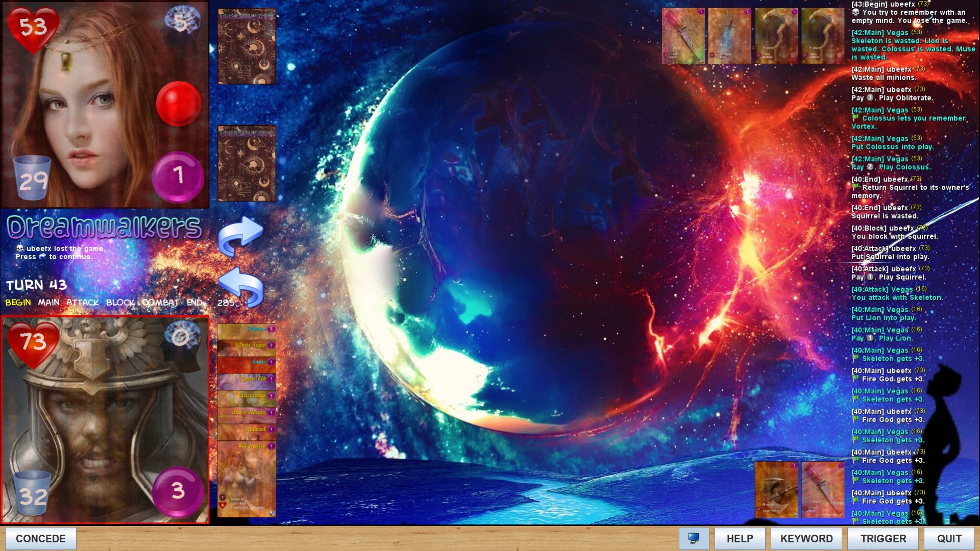980x551 pixels.
Task: Click log entry 'You try to remember with an empty mind'
Action: pyautogui.click(x=909, y=16)
